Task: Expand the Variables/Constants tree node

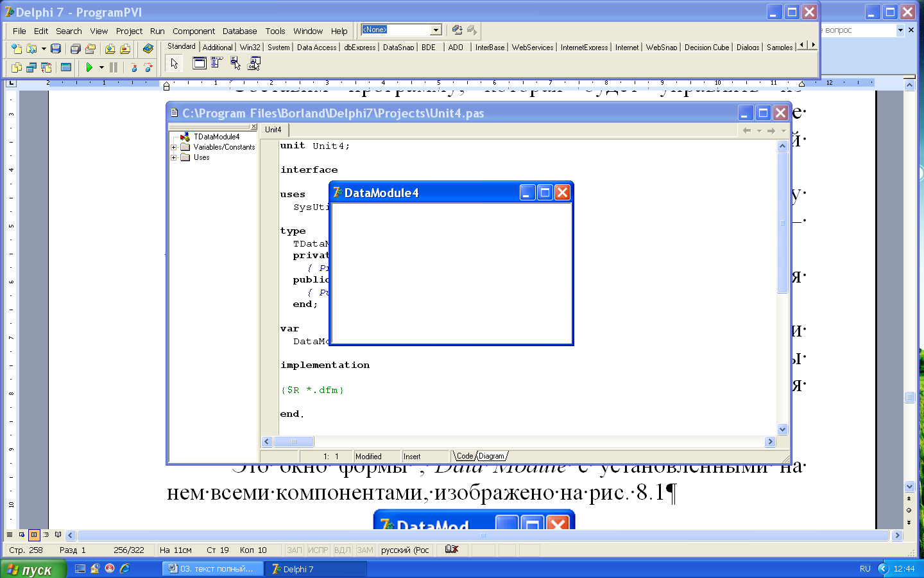Action: [174, 147]
